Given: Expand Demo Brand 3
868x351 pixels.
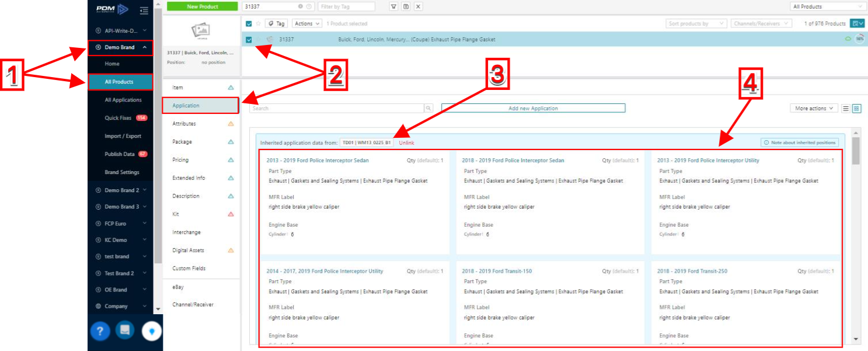Looking at the screenshot, I should [x=121, y=207].
